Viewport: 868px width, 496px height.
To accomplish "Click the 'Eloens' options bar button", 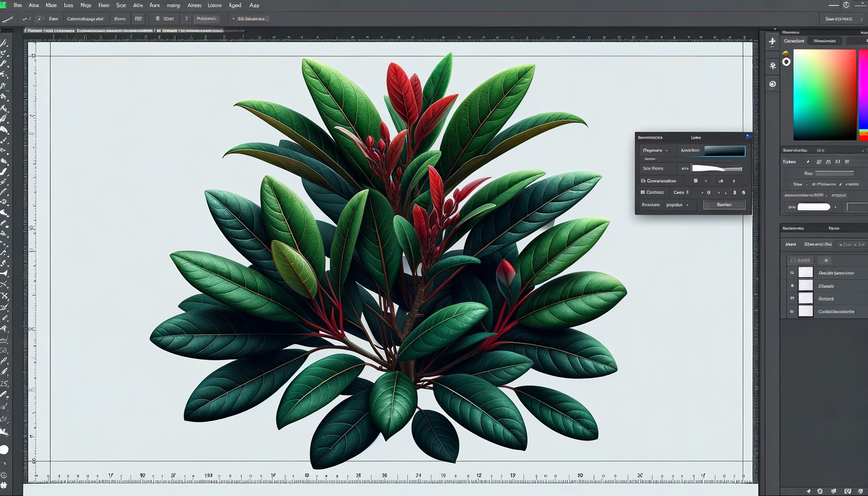I will (x=120, y=19).
